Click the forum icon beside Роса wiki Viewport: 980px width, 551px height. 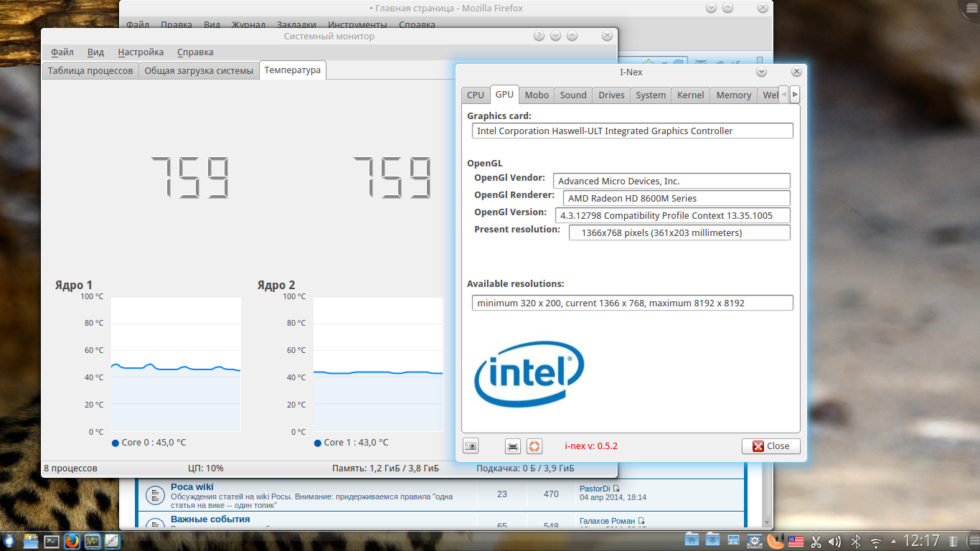click(x=154, y=494)
